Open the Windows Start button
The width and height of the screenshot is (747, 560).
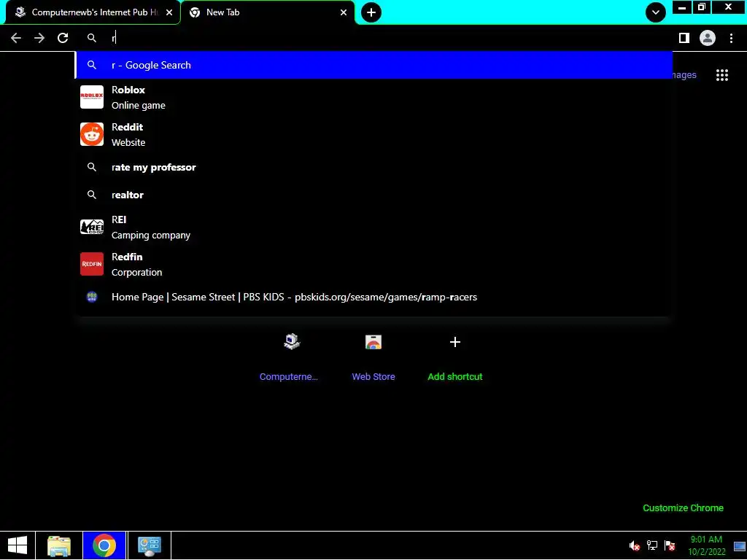(18, 545)
